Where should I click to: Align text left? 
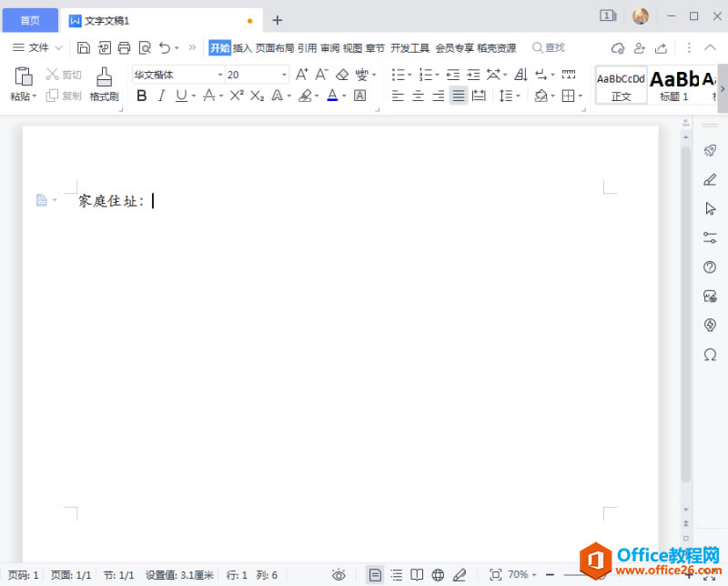tap(398, 96)
